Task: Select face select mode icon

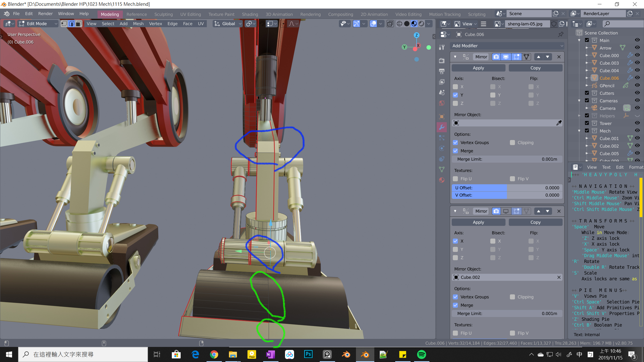Action: (78, 24)
